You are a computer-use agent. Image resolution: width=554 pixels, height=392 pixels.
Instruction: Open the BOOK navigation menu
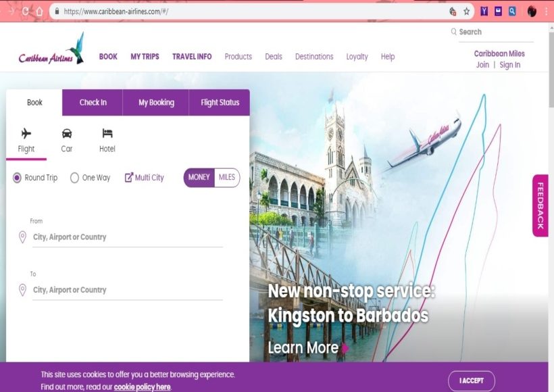point(108,57)
